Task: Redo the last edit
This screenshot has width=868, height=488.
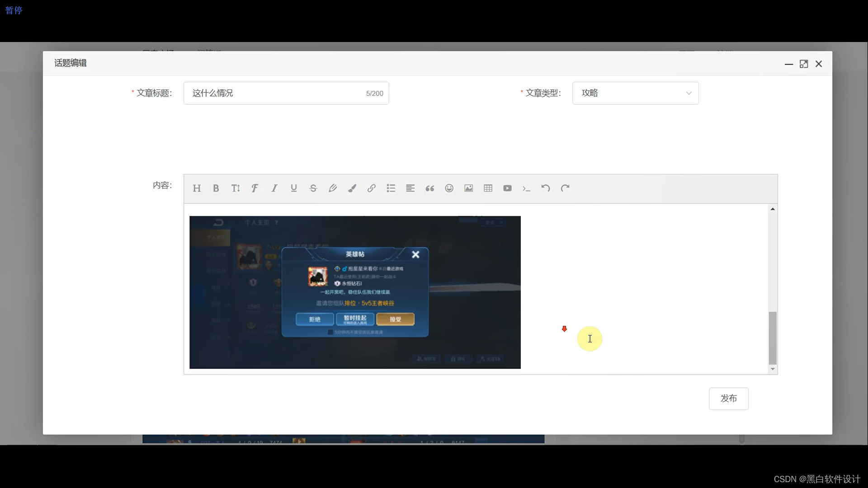Action: pyautogui.click(x=565, y=188)
